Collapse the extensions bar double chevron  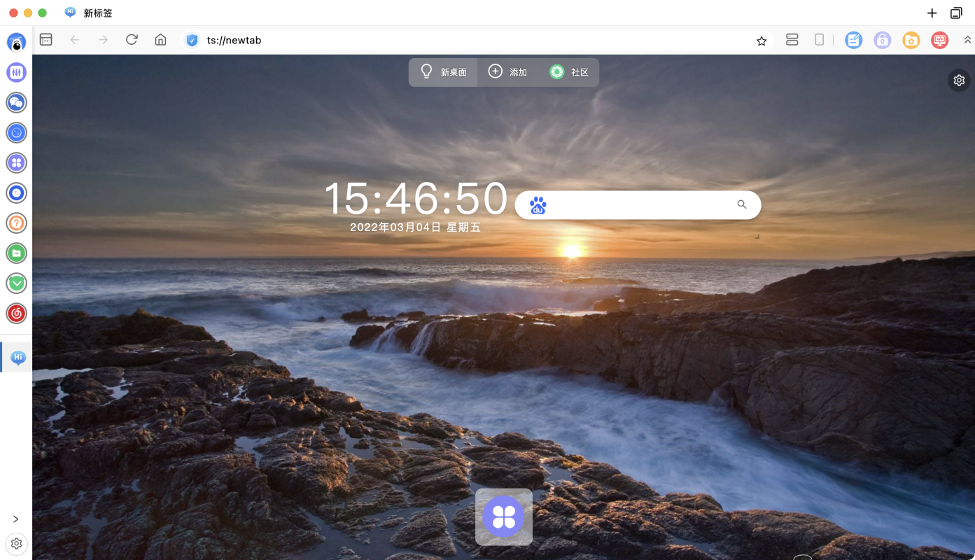pyautogui.click(x=967, y=41)
